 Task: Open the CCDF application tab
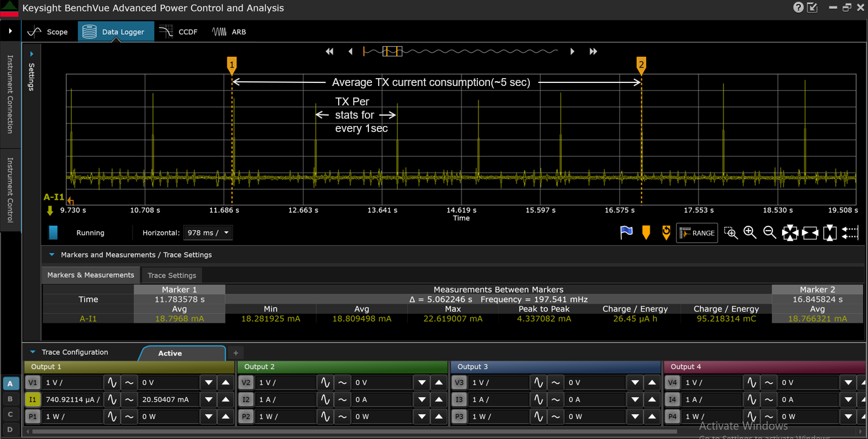tap(178, 31)
